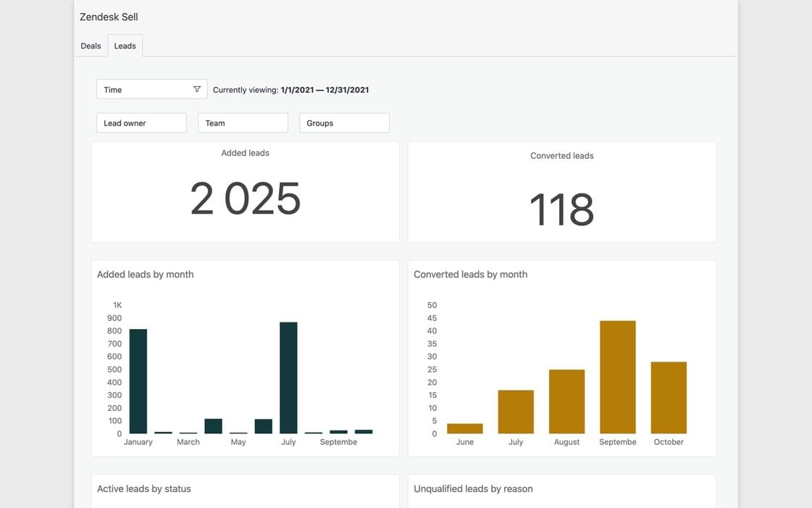Click the August bar in Converted leads chart
This screenshot has height=508, width=812.
pyautogui.click(x=567, y=401)
